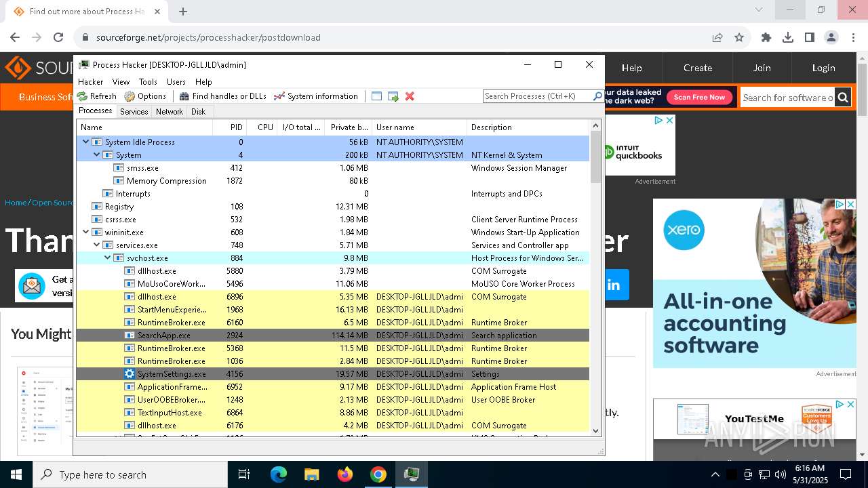Sort by the PID column header
Image resolution: width=868 pixels, height=488 pixels.
tap(229, 127)
